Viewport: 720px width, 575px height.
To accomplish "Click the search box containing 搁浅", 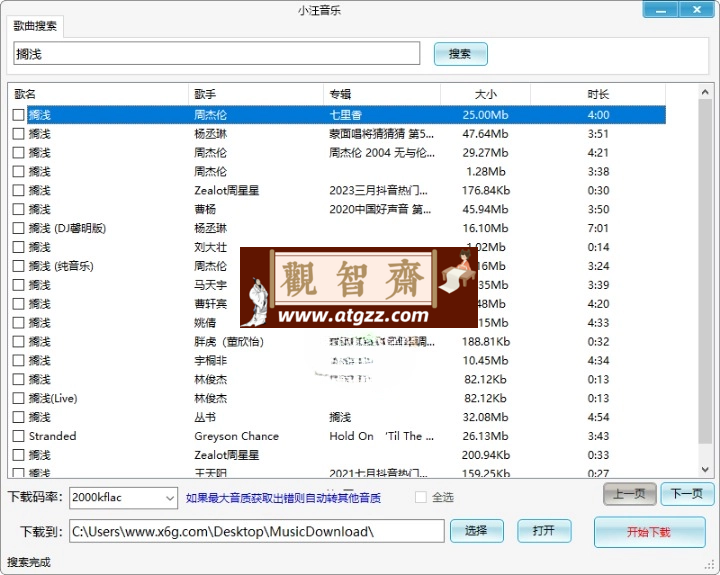I will pos(217,54).
